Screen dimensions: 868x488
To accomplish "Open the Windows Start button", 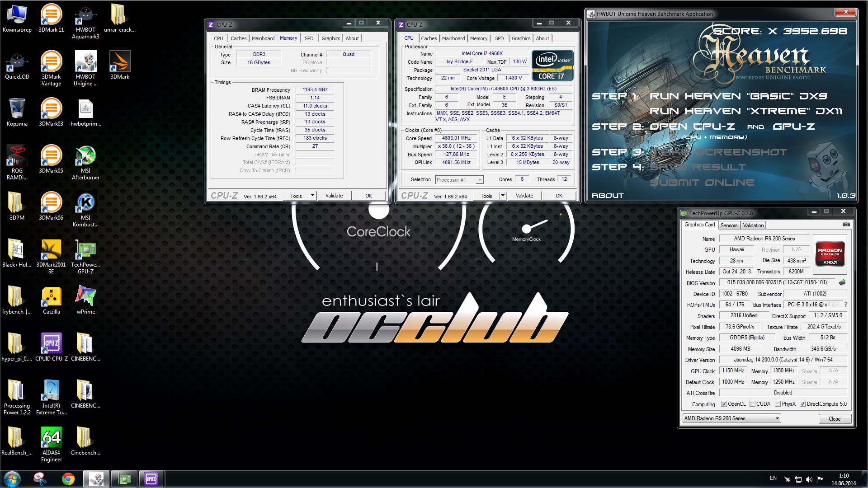I will tap(12, 479).
